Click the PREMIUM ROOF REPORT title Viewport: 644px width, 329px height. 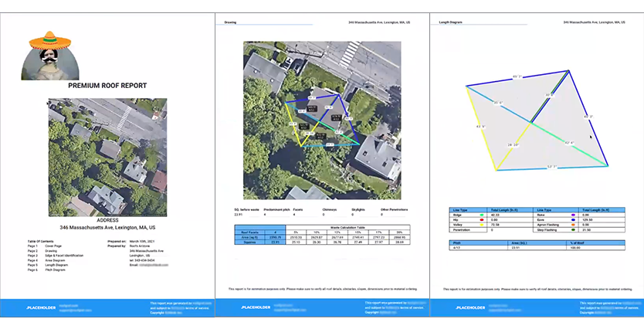click(107, 86)
